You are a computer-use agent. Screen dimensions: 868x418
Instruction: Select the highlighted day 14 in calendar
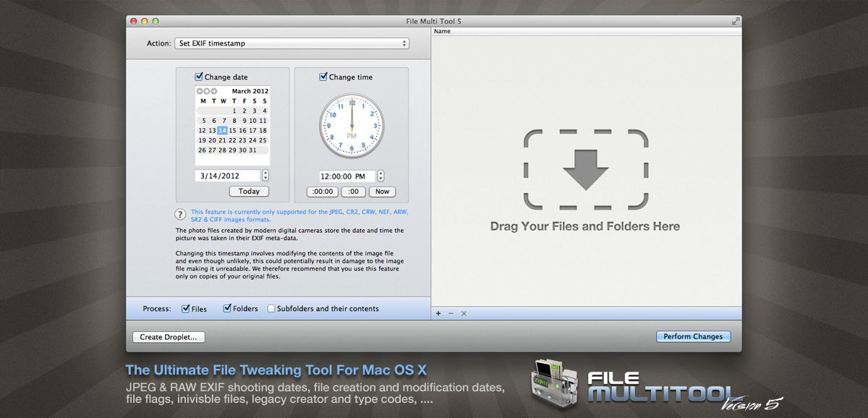[x=222, y=130]
